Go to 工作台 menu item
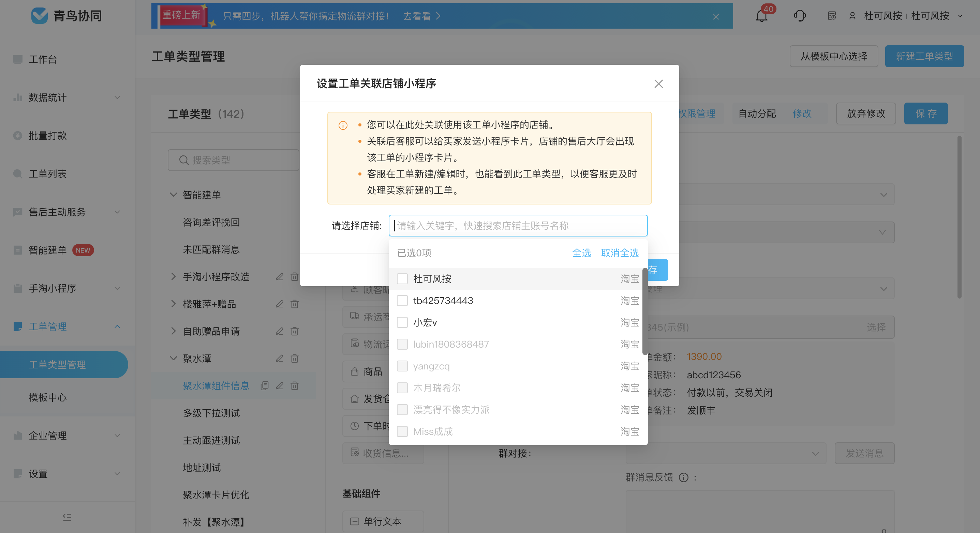This screenshot has width=980, height=533. pyautogui.click(x=43, y=59)
